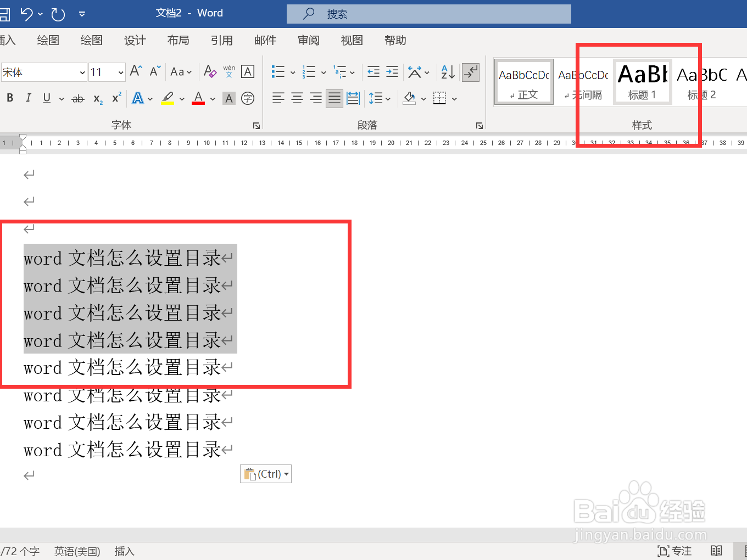747x560 pixels.
Task: Open paragraph dialog launcher
Action: pyautogui.click(x=480, y=126)
